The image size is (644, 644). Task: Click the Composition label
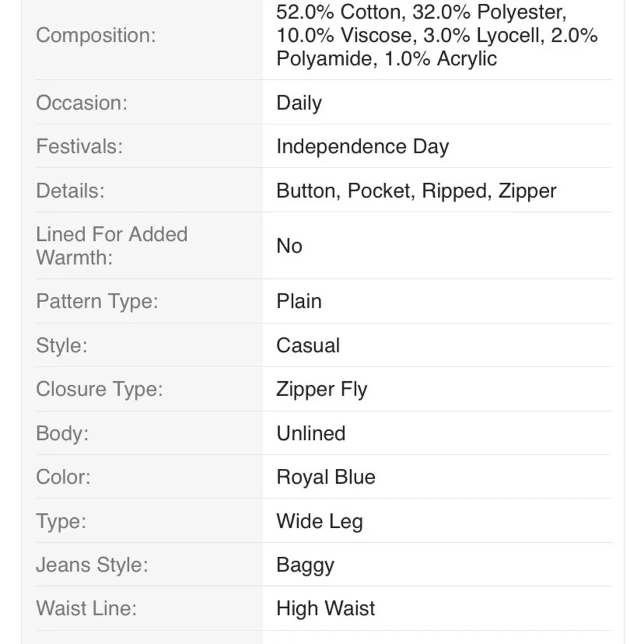point(96,35)
